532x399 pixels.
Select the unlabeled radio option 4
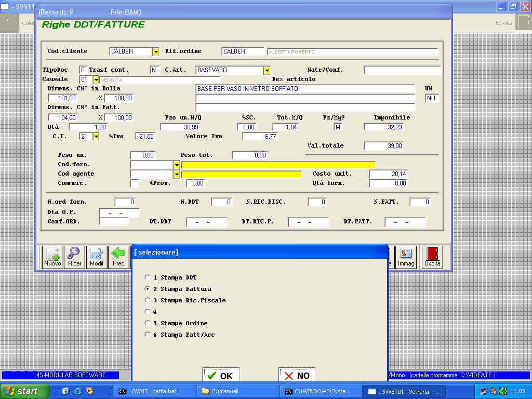[147, 312]
